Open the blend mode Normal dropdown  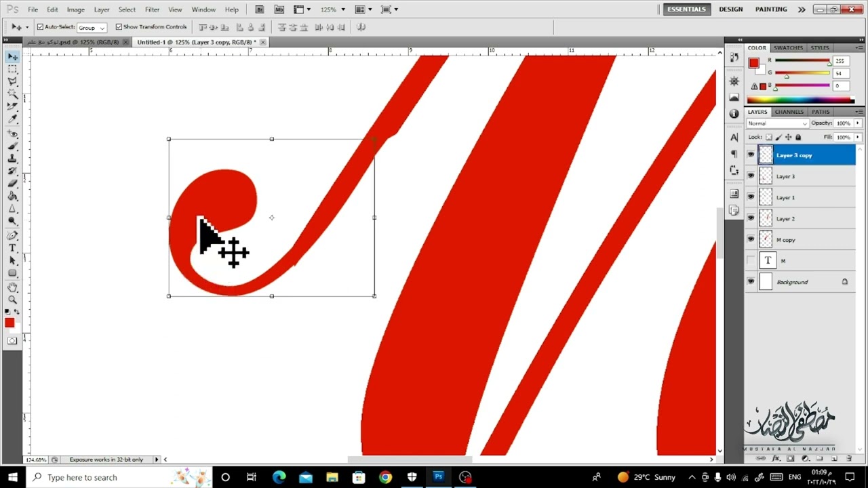point(778,123)
